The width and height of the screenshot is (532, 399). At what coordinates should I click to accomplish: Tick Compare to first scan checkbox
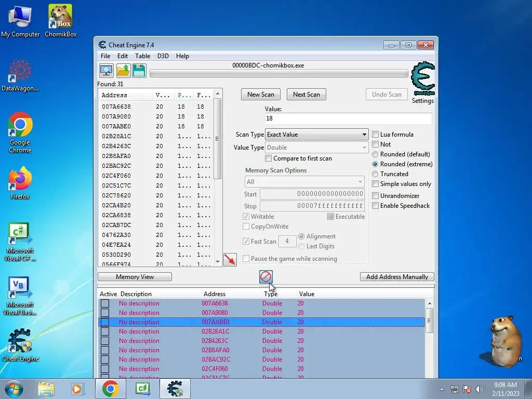(x=269, y=158)
